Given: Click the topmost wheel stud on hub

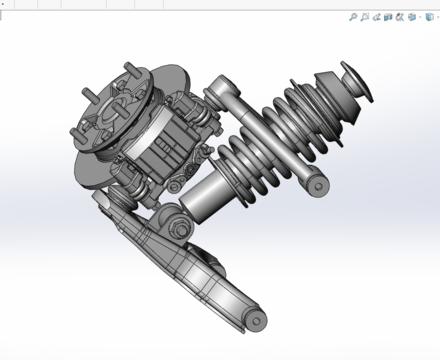Looking at the screenshot, I should [x=133, y=70].
